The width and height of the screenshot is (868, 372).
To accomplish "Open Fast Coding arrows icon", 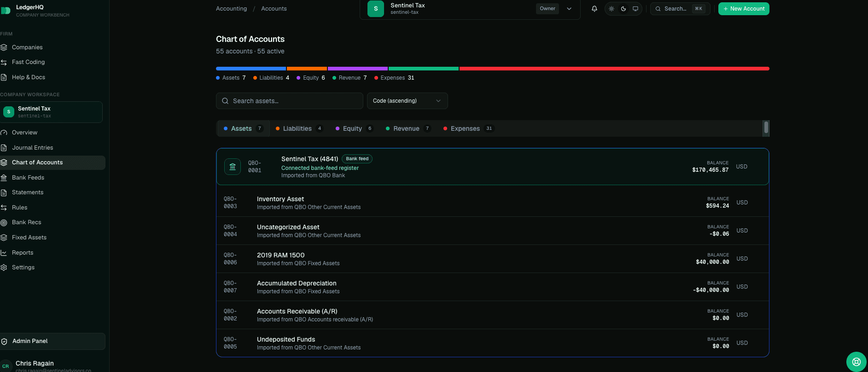I will (x=4, y=62).
